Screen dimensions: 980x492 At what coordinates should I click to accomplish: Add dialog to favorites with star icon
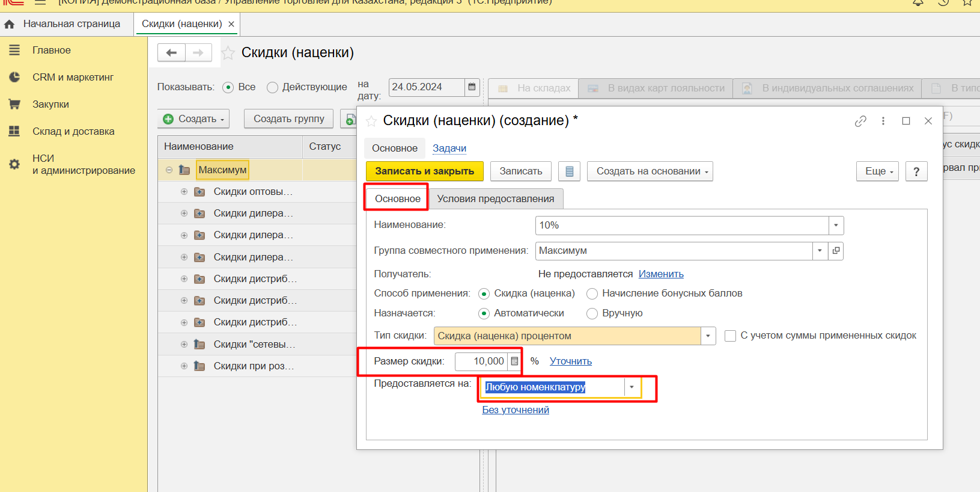(371, 121)
